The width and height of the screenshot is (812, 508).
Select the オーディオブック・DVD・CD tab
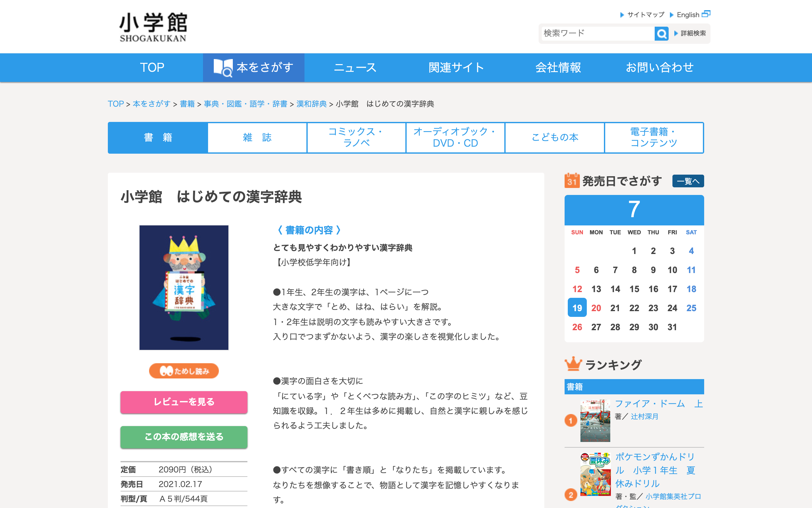pos(455,137)
